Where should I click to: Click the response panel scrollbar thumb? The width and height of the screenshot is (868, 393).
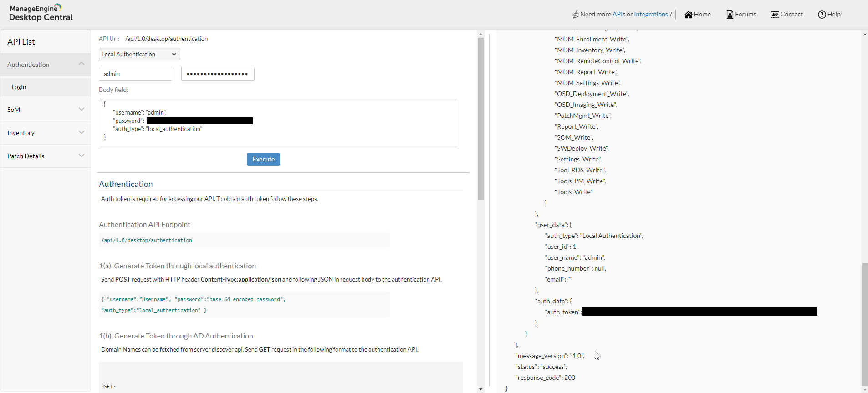pyautogui.click(x=865, y=324)
